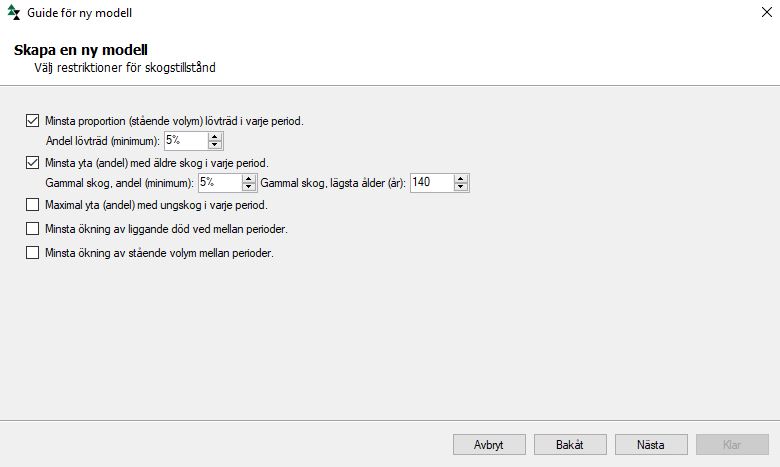Viewport: 780px width, 467px height.
Task: Increase Andel lövträd minimum value
Action: pyautogui.click(x=215, y=137)
